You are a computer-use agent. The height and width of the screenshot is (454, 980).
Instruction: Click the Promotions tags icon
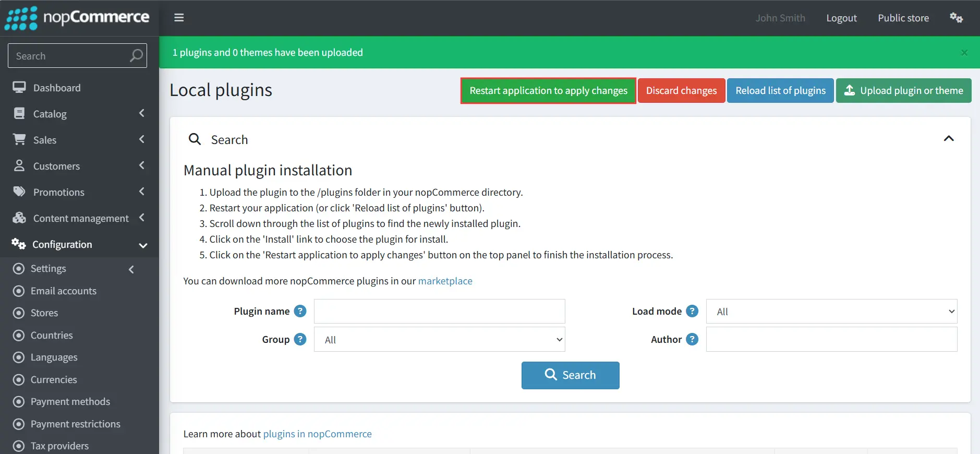[19, 192]
